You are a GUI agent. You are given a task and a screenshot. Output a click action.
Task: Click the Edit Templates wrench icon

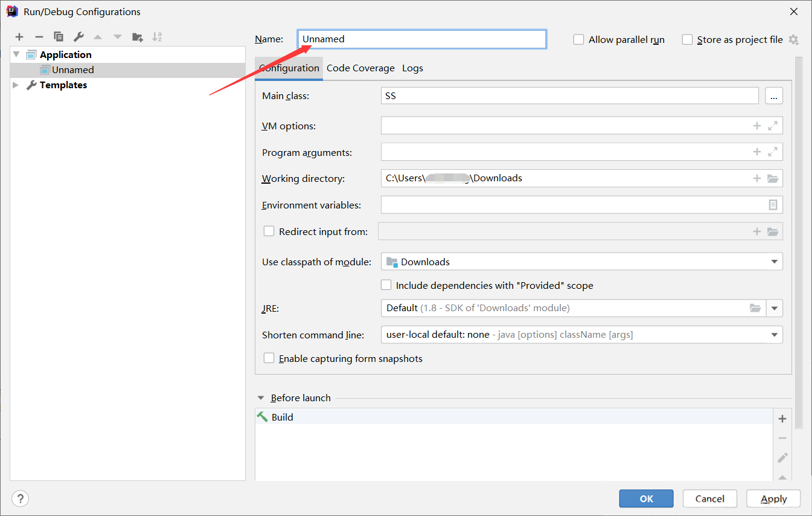pos(78,37)
